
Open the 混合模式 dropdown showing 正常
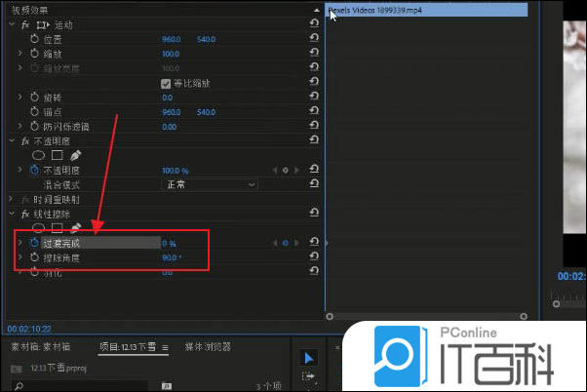[x=210, y=184]
